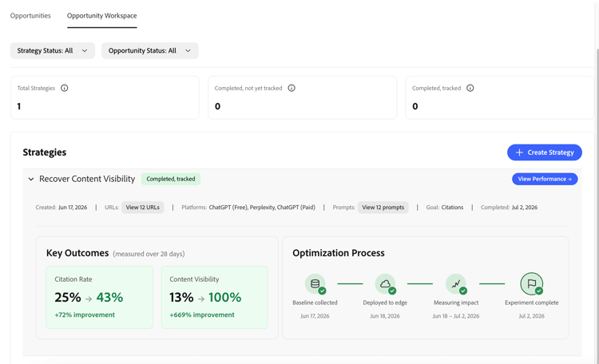
Task: Click the Created: Jun 17, 2026 date
Action: (73, 208)
